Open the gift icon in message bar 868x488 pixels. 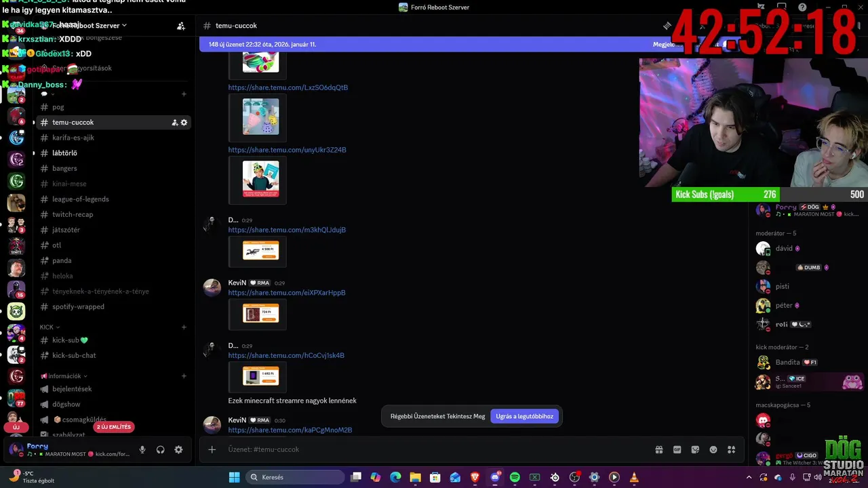658,449
